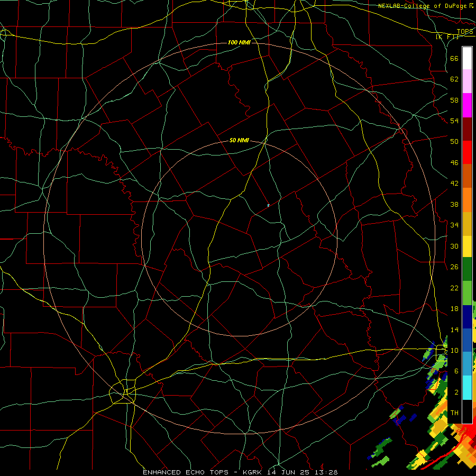Click the "50 NMI" range ring label

pyautogui.click(x=239, y=140)
